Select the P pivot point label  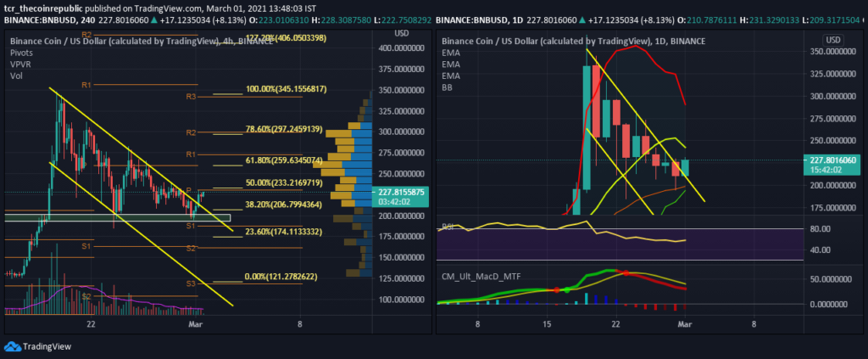pyautogui.click(x=187, y=190)
